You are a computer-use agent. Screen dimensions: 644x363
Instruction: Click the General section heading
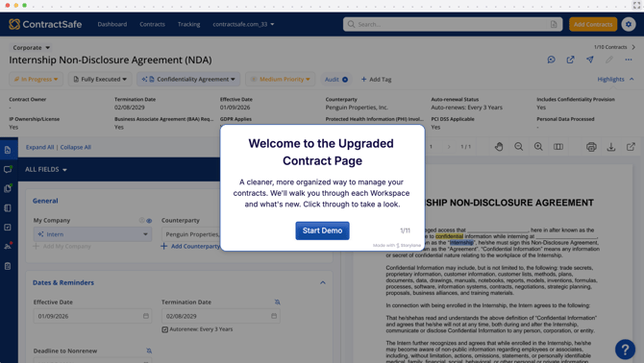point(45,201)
